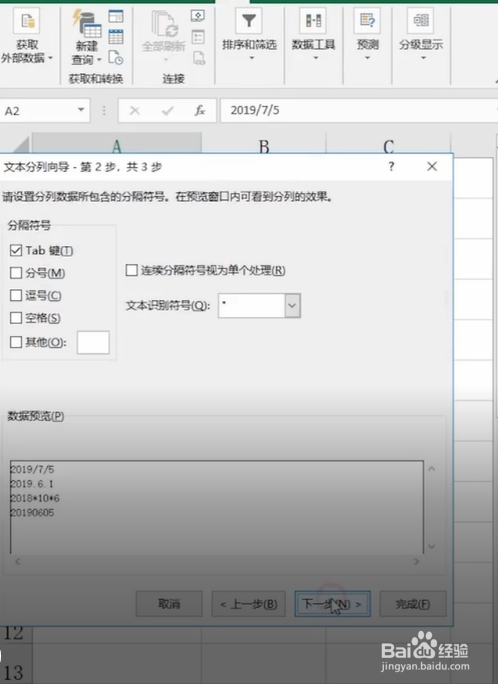Check the Semicolon (分号) delimiter checkbox

pos(16,273)
